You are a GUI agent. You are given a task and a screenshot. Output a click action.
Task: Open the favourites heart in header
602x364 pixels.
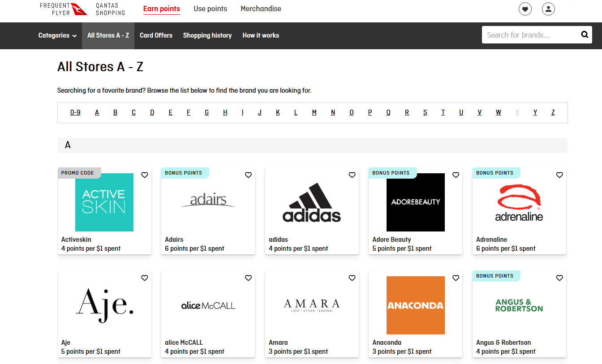pos(525,9)
